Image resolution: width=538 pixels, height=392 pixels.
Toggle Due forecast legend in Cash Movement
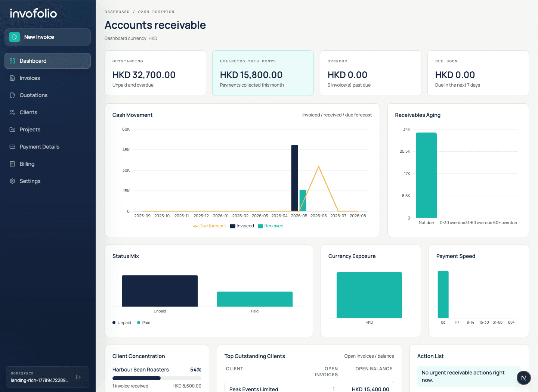(x=210, y=226)
